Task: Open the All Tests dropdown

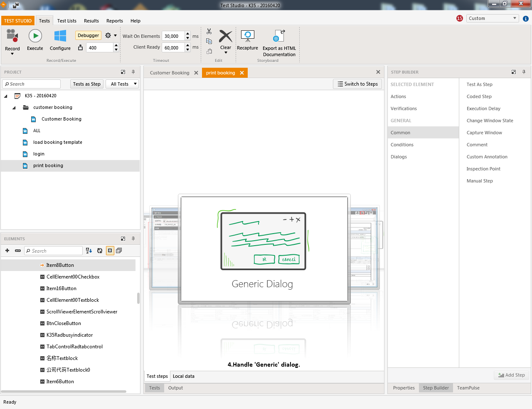Action: [122, 84]
